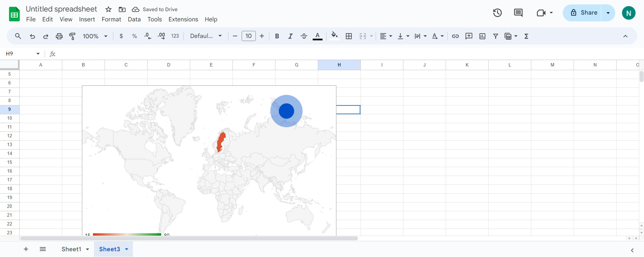Open the Google account avatar N
Viewport: 644px width, 257px height.
pyautogui.click(x=629, y=13)
